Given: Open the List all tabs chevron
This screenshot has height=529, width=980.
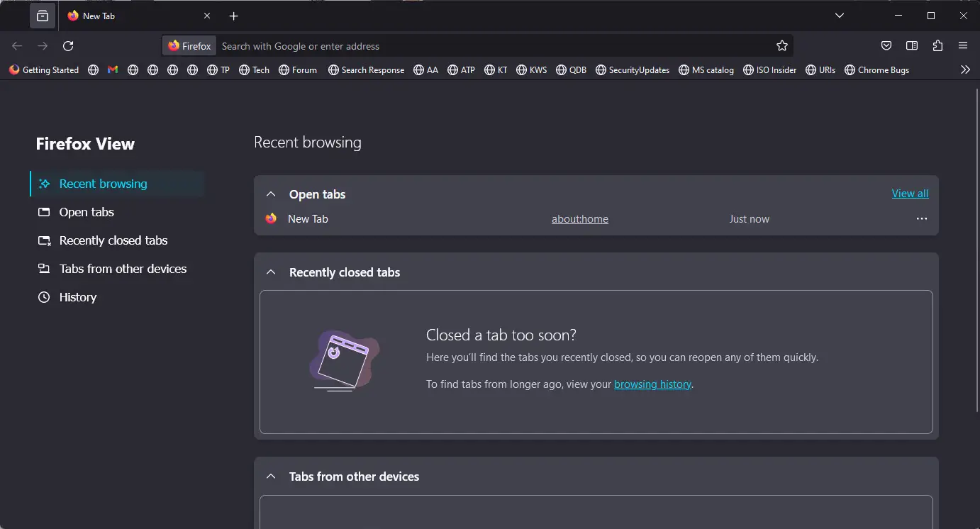Looking at the screenshot, I should [x=840, y=16].
